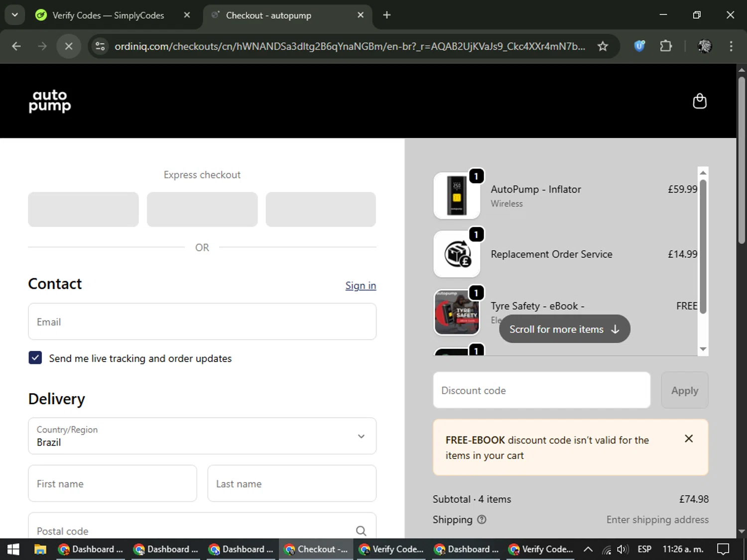This screenshot has width=747, height=560.
Task: Open the Chrome profile avatar
Action: tap(705, 46)
